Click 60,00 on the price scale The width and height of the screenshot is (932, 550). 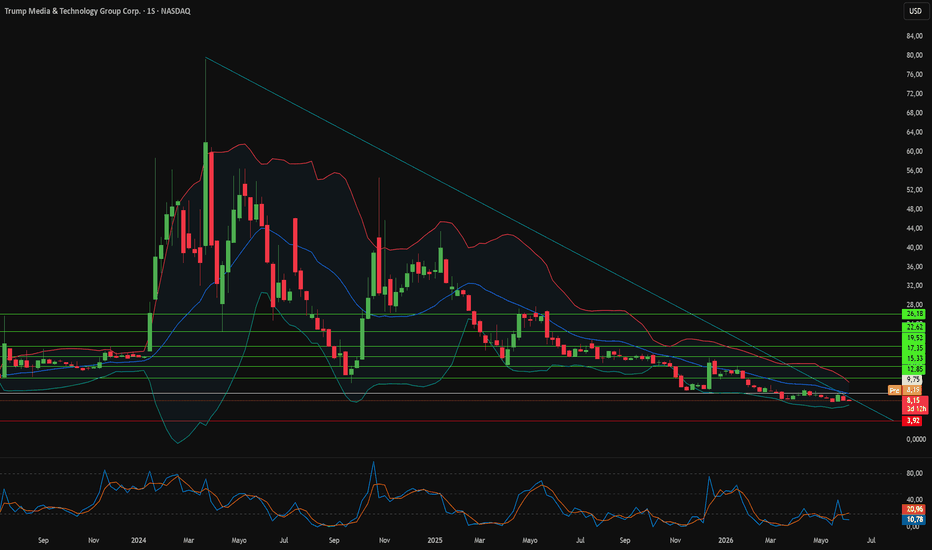coord(914,152)
